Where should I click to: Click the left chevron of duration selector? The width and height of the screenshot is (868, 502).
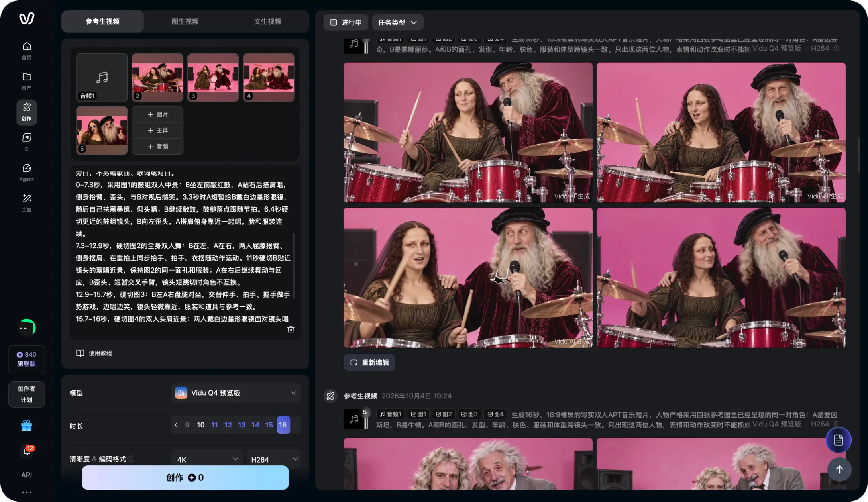(x=176, y=425)
